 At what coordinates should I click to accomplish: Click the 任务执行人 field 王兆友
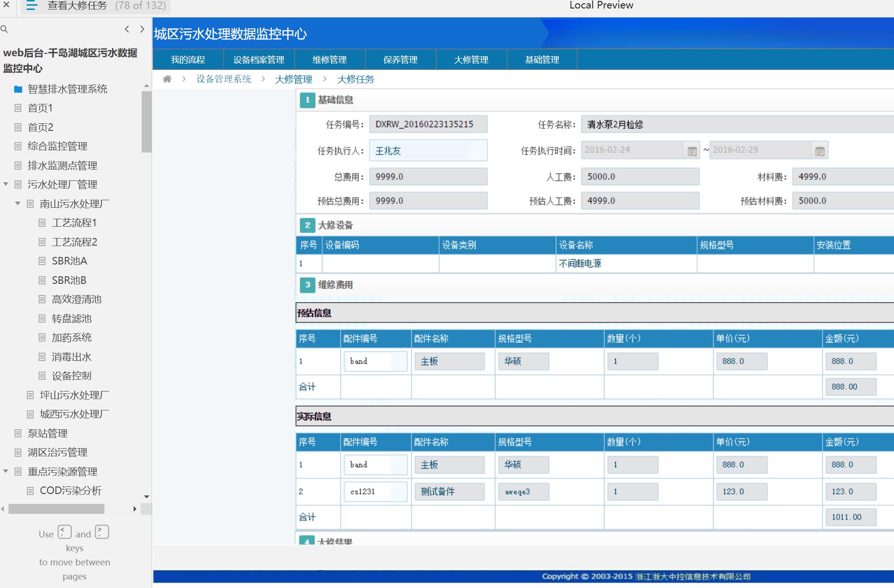coord(428,151)
